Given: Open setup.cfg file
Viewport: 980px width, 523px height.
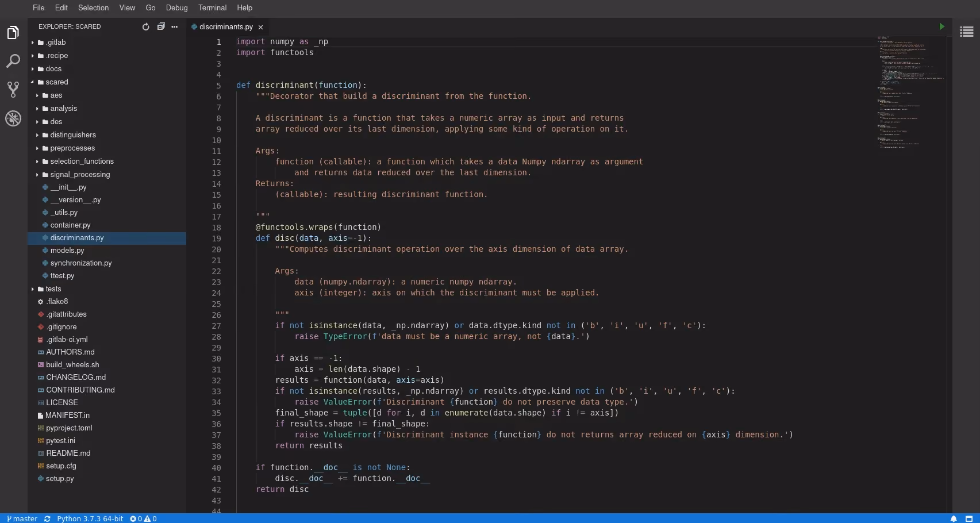Looking at the screenshot, I should (107, 466).
